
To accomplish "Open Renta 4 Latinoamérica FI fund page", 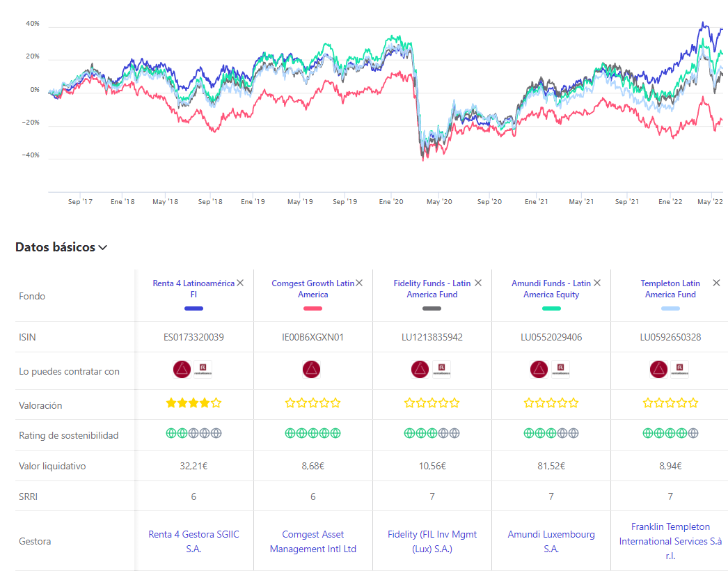I will point(193,288).
